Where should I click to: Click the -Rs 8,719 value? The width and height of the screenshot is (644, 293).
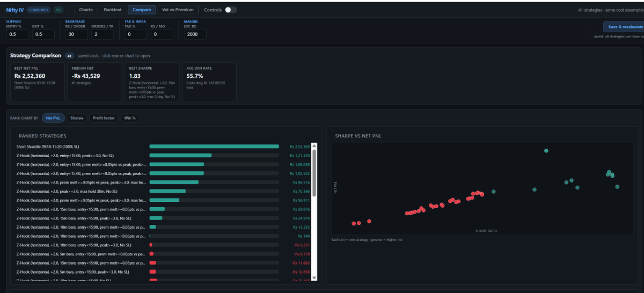click(302, 254)
